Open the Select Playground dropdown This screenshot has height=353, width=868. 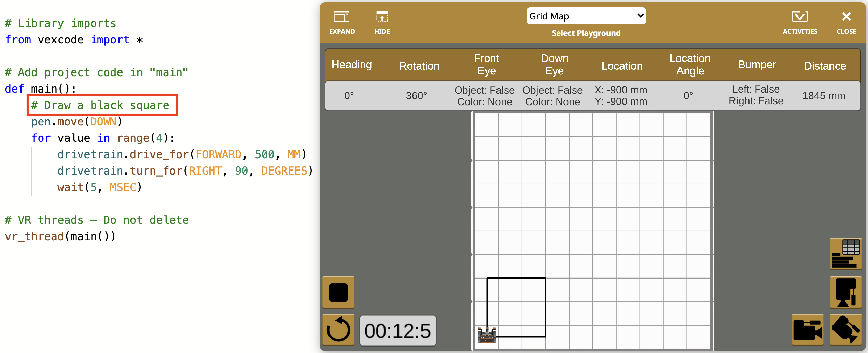pyautogui.click(x=586, y=16)
